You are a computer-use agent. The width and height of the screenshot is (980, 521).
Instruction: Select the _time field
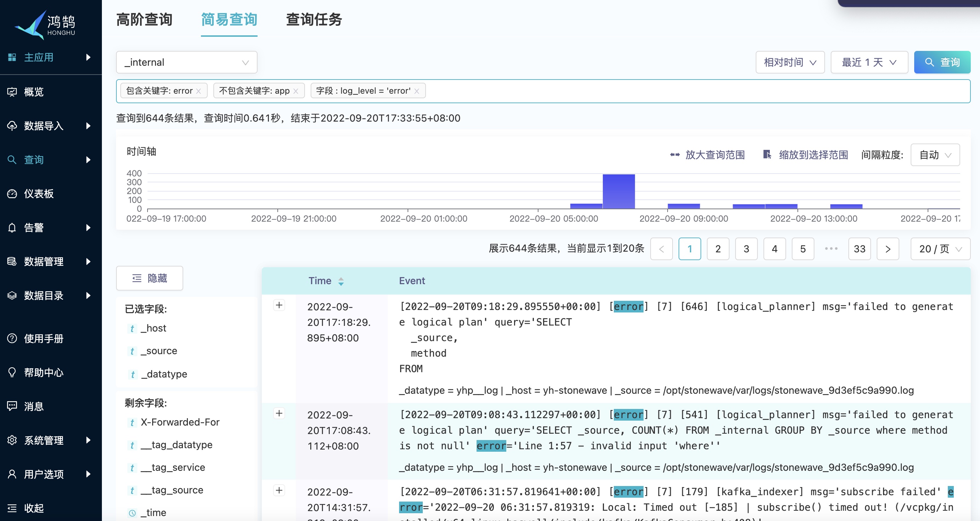153,512
